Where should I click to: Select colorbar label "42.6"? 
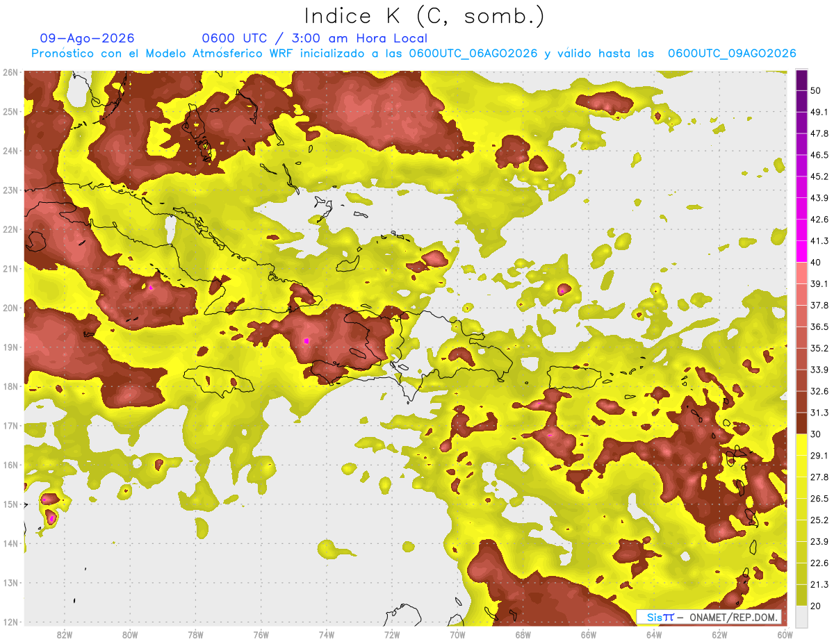(819, 220)
